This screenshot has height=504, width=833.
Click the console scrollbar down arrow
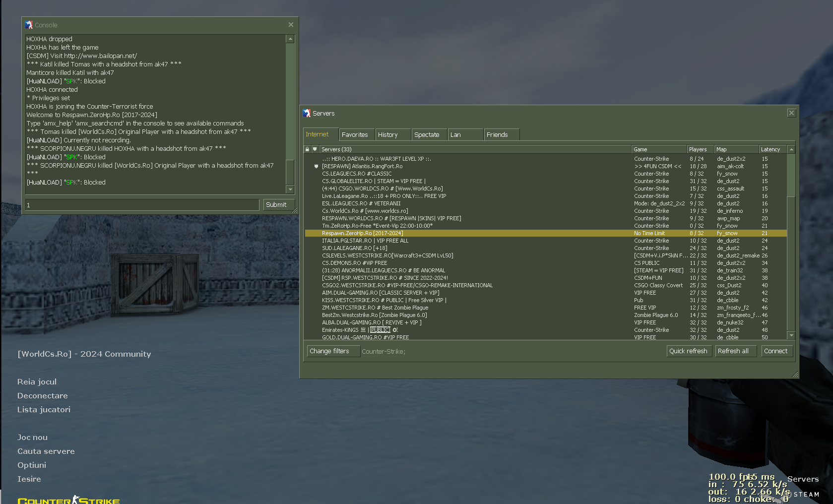pyautogui.click(x=290, y=189)
